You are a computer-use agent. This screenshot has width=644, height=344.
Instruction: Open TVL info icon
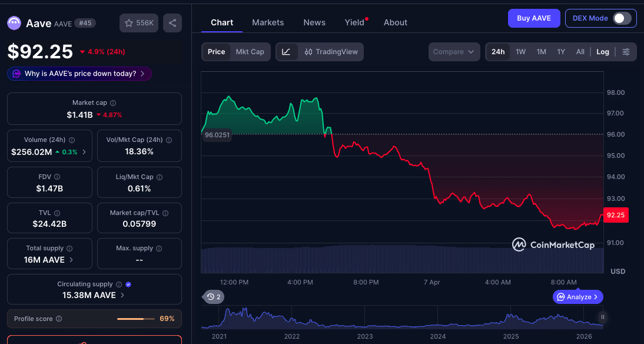point(57,213)
